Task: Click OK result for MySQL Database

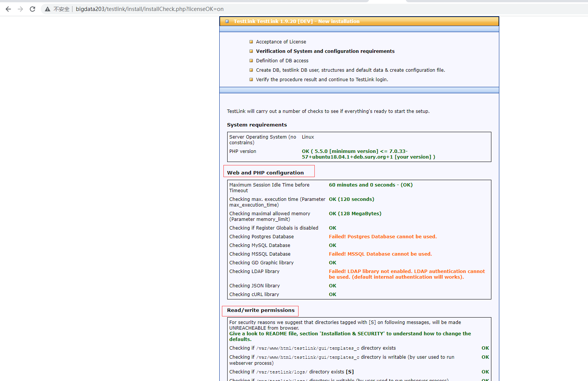Action: pos(332,245)
